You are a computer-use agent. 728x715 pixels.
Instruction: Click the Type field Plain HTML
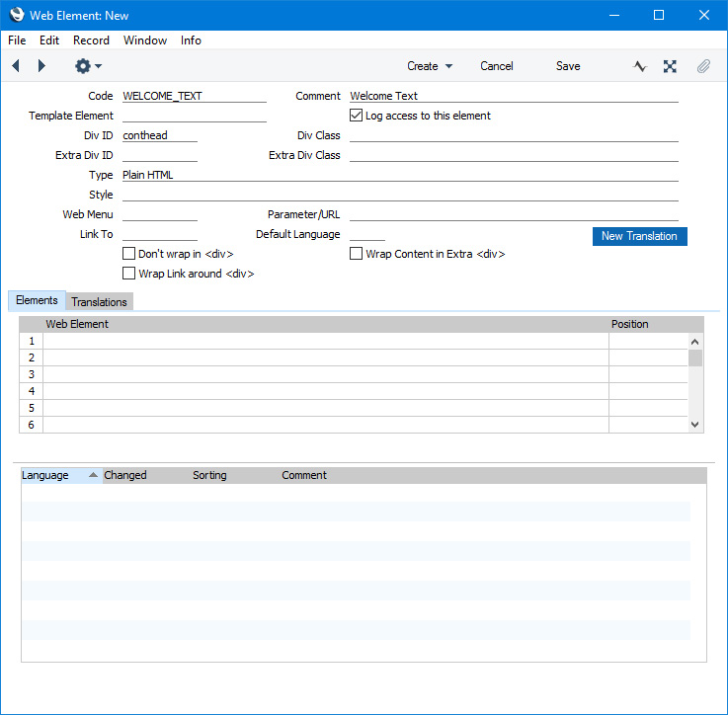pyautogui.click(x=400, y=175)
